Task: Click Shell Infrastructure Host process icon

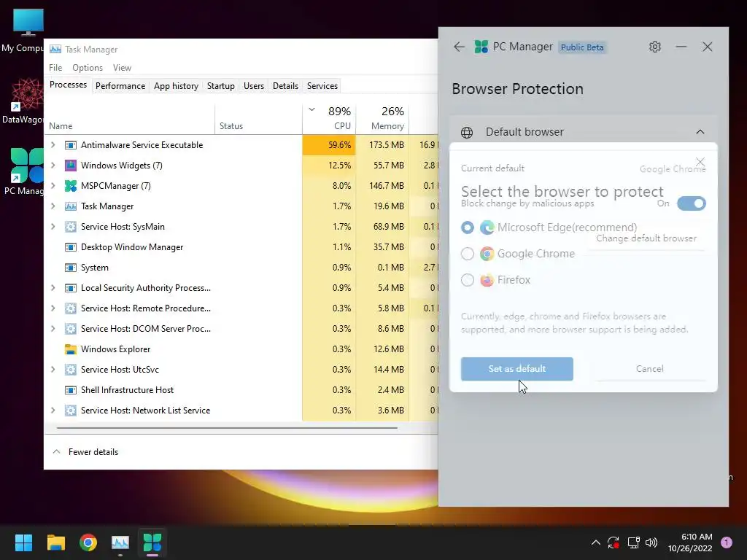Action: (71, 391)
